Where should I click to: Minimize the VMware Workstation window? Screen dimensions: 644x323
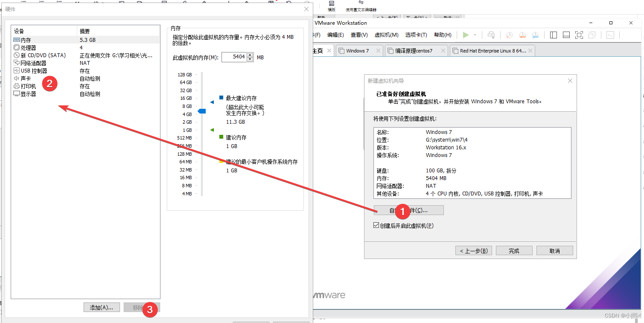(x=591, y=23)
